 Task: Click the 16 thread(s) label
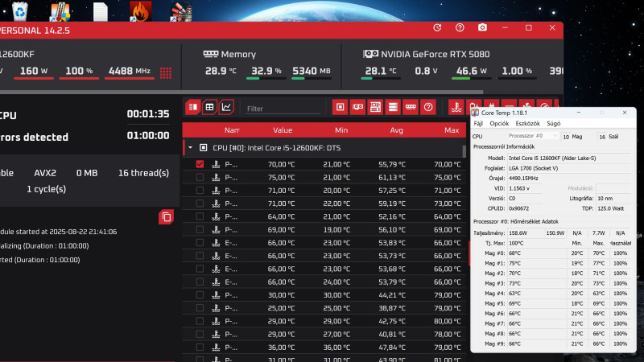tap(143, 173)
